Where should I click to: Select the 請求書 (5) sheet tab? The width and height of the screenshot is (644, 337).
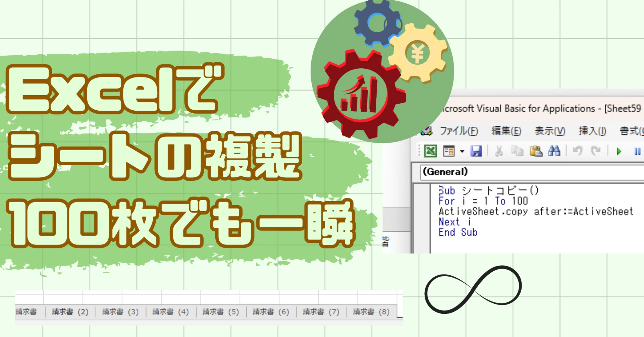click(221, 312)
